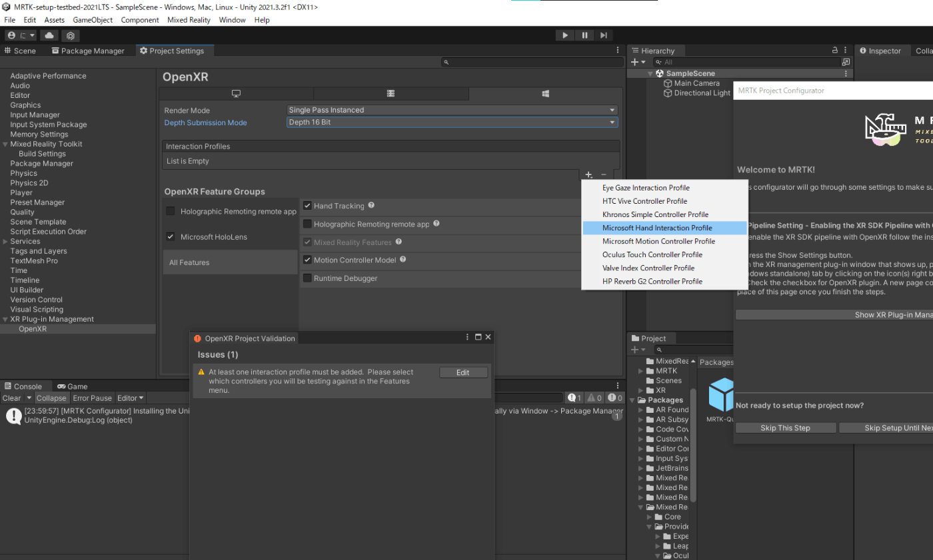Click help icon beside Mixed Reality Features

click(399, 242)
